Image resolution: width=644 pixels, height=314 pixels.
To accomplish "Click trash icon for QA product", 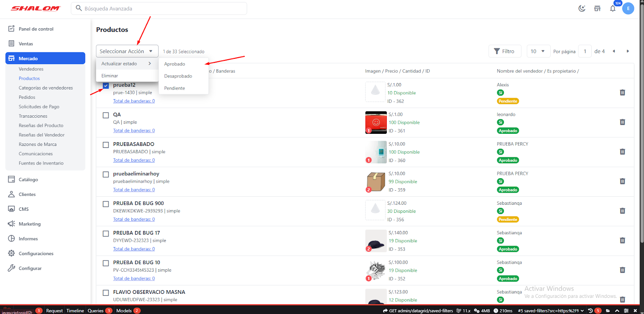I will 622,122.
